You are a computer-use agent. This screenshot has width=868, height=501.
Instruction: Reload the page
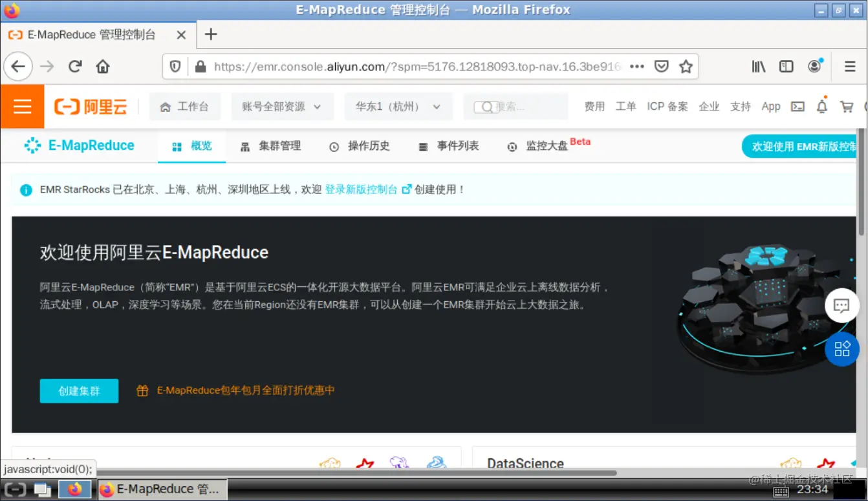(x=75, y=66)
